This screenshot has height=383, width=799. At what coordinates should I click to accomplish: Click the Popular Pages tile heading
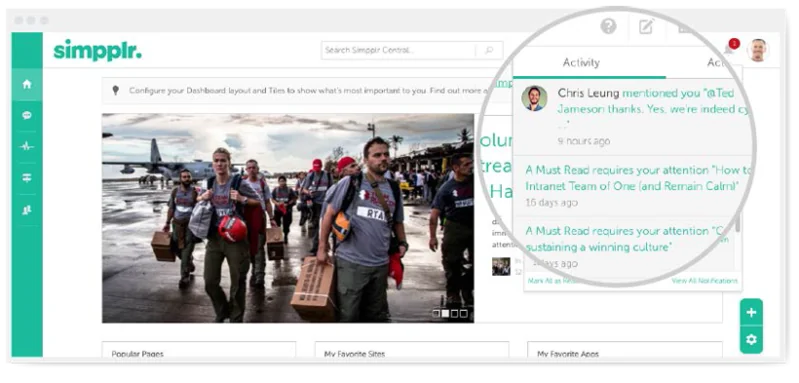tap(138, 354)
